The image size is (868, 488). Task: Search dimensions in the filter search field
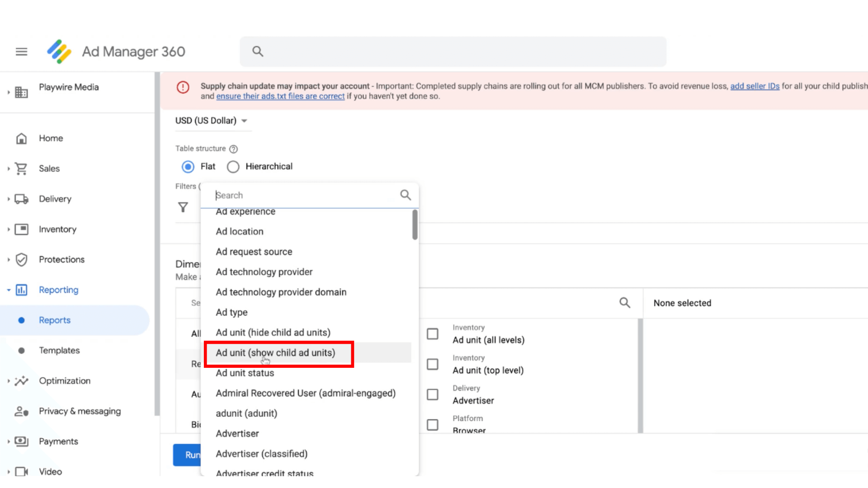[x=303, y=195]
